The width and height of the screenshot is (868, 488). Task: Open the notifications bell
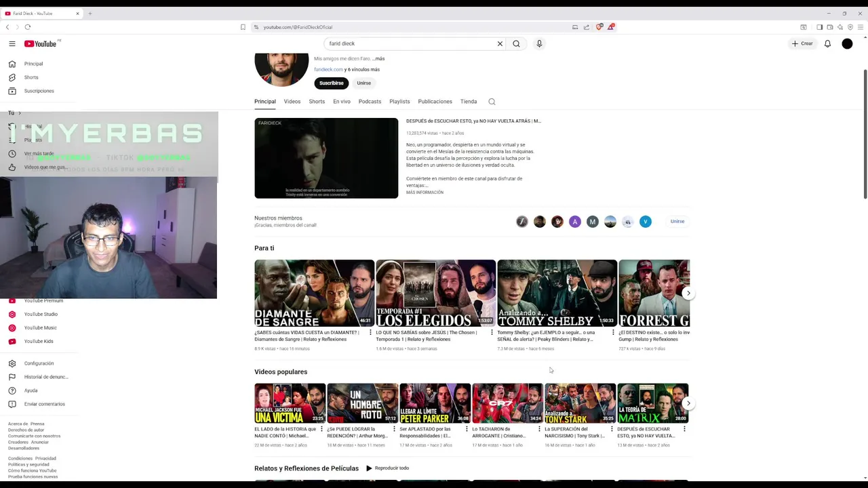pyautogui.click(x=827, y=43)
